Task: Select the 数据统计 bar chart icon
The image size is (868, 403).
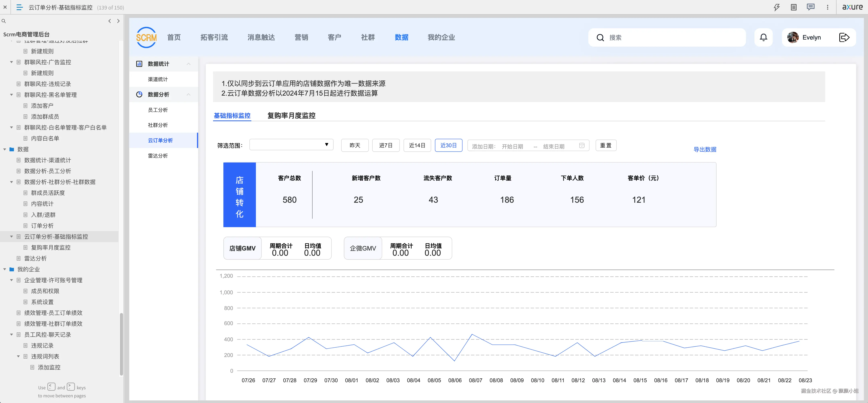Action: pyautogui.click(x=139, y=64)
